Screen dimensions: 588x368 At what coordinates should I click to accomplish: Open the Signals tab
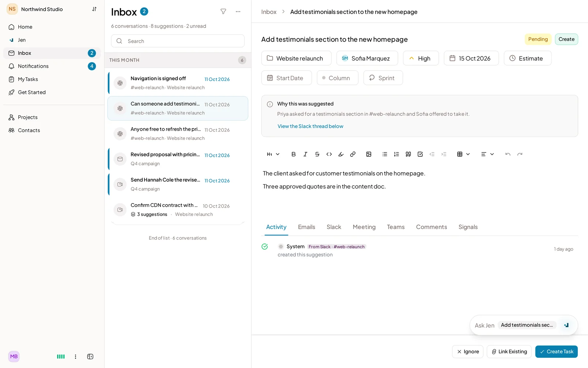coord(468,227)
